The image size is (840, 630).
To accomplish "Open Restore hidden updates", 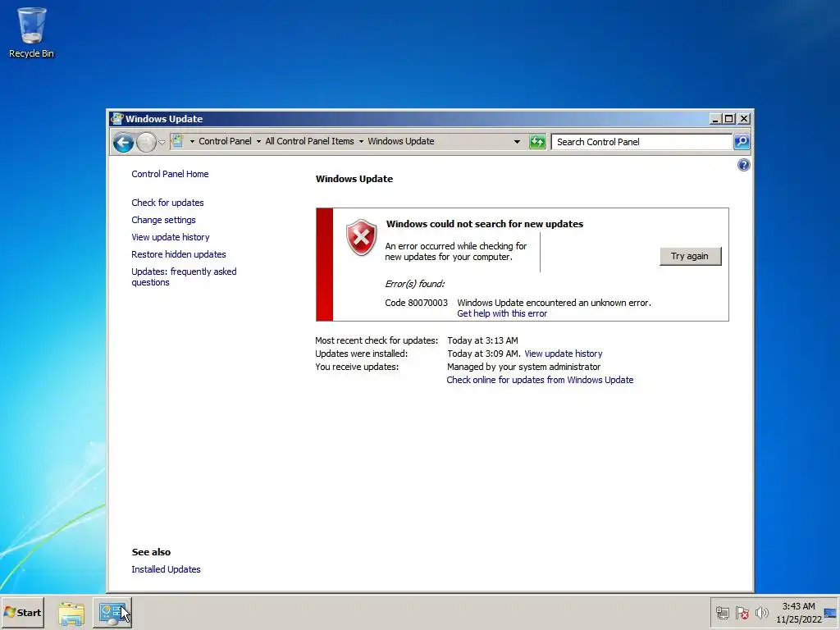I will 178,254.
